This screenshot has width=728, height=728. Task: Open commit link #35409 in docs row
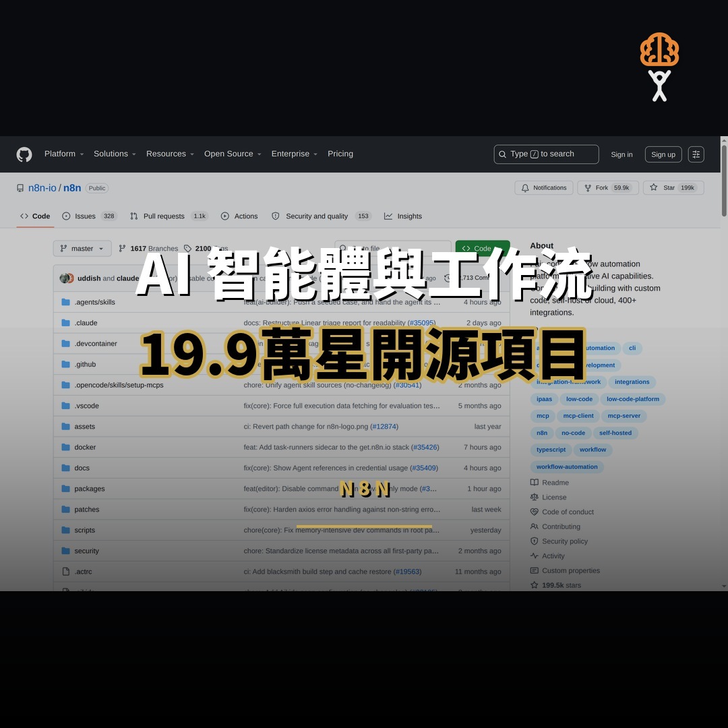424,468
